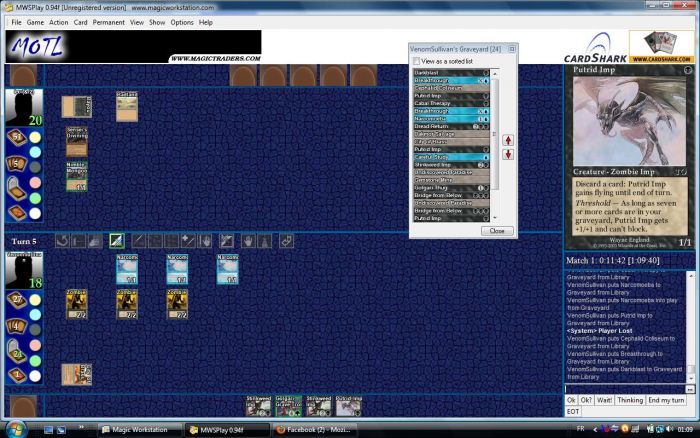Image resolution: width=700 pixels, height=438 pixels.
Task: Open the Card menu
Action: click(80, 22)
